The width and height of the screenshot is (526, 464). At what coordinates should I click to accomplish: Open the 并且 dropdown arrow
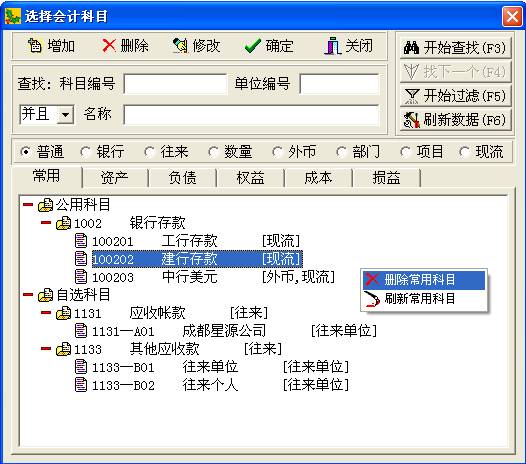pyautogui.click(x=65, y=115)
